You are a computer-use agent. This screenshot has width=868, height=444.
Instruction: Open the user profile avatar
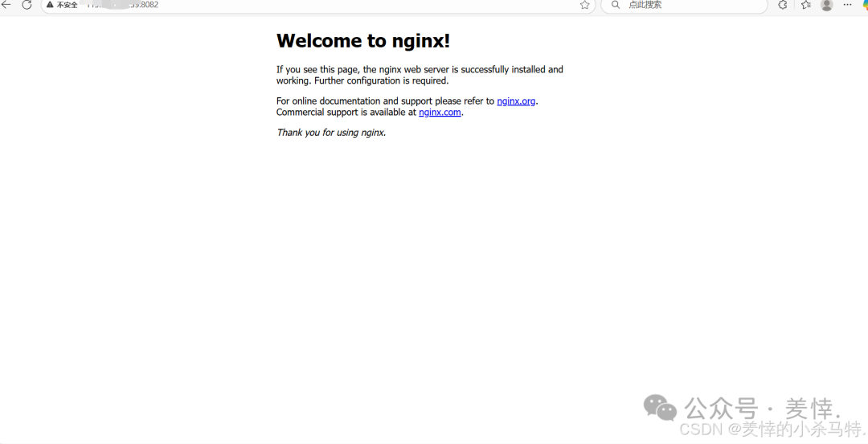coord(826,5)
